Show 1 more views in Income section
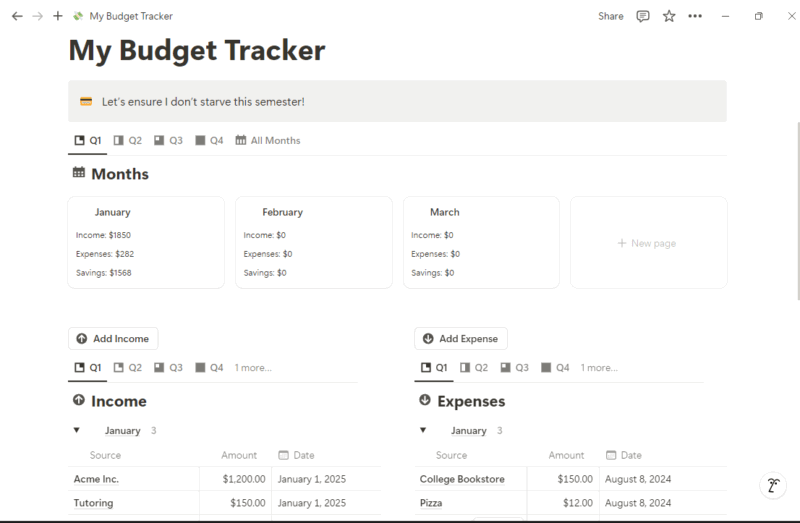Viewport: 800px width, 523px height. pos(253,368)
